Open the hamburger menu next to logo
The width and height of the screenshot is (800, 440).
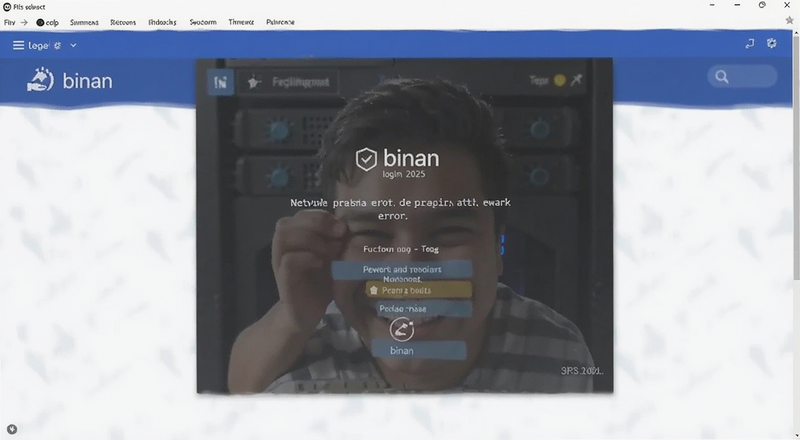18,45
